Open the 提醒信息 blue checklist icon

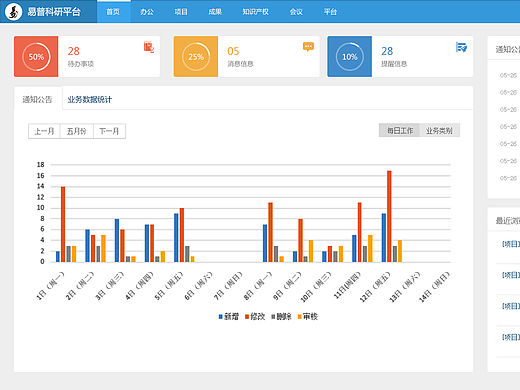pos(461,47)
